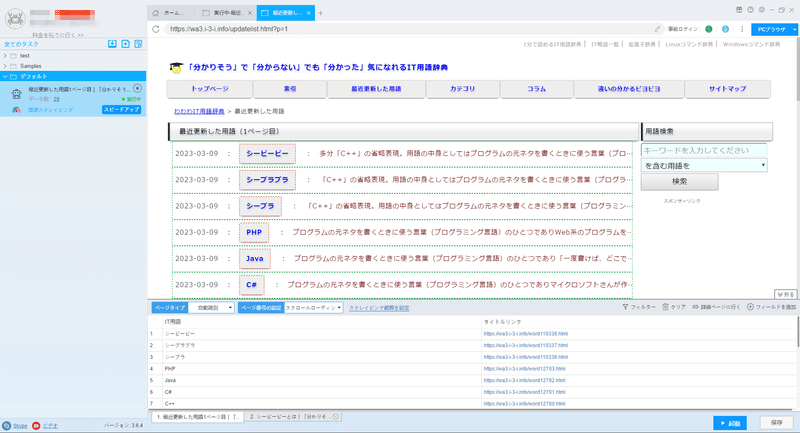Click the new task plus icon
Screen dimensions: 800x433
click(126, 44)
